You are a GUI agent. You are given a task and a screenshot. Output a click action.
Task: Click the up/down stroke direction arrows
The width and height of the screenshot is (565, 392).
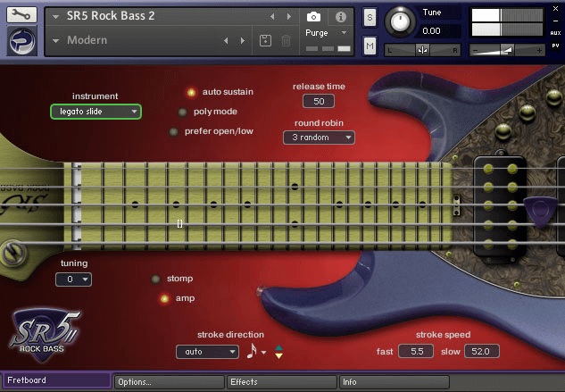278,352
